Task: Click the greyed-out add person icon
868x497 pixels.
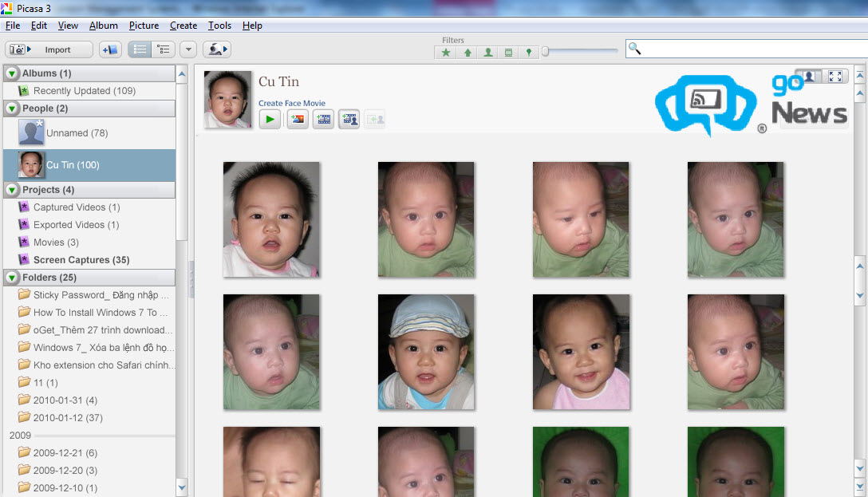Action: pyautogui.click(x=375, y=119)
